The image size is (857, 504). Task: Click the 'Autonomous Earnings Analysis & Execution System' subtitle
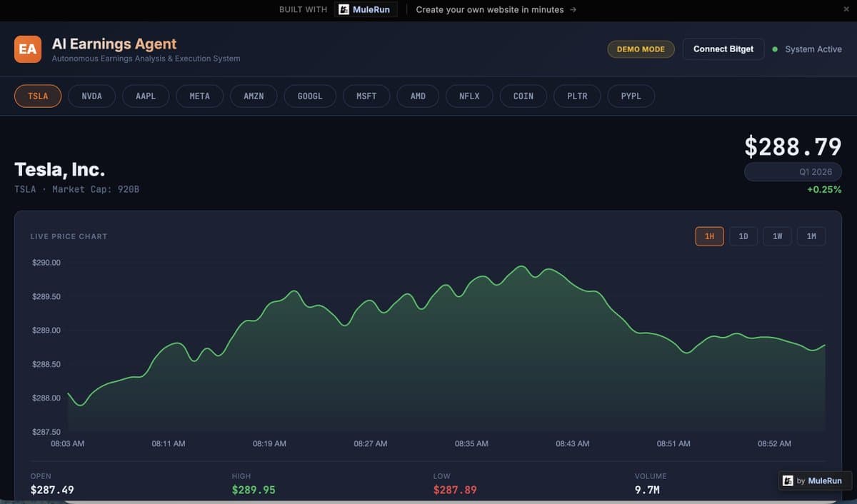tap(146, 59)
